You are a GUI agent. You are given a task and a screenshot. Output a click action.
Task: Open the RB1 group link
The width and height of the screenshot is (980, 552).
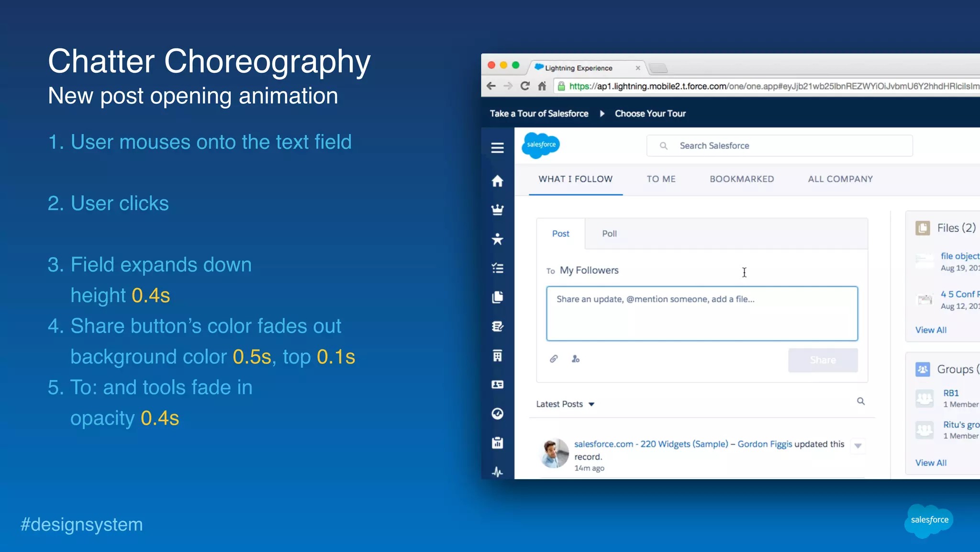[951, 393]
